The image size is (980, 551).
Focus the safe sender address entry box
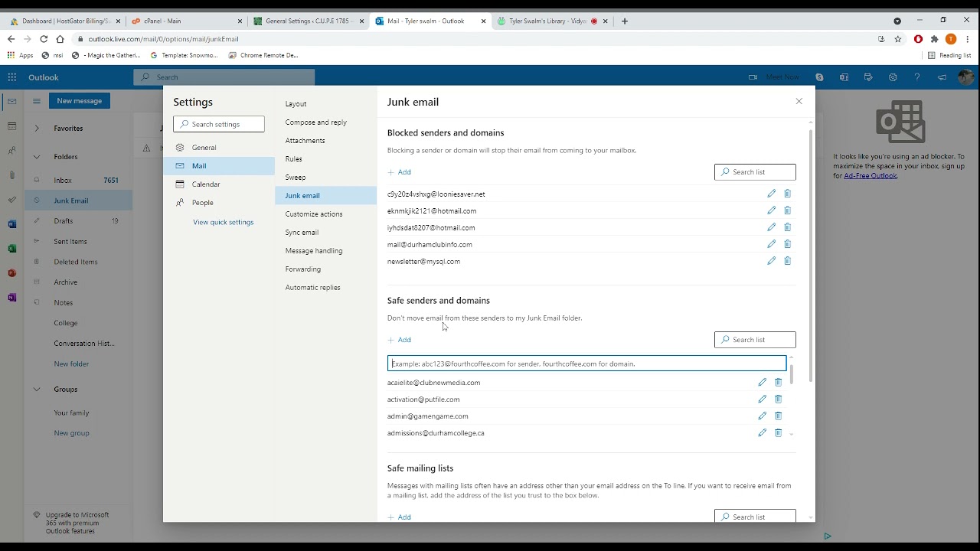tap(586, 364)
